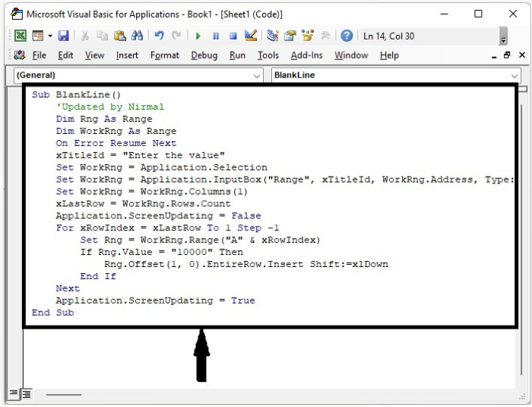Click the toolbar options overflow arrow
The image size is (532, 407).
(503, 36)
